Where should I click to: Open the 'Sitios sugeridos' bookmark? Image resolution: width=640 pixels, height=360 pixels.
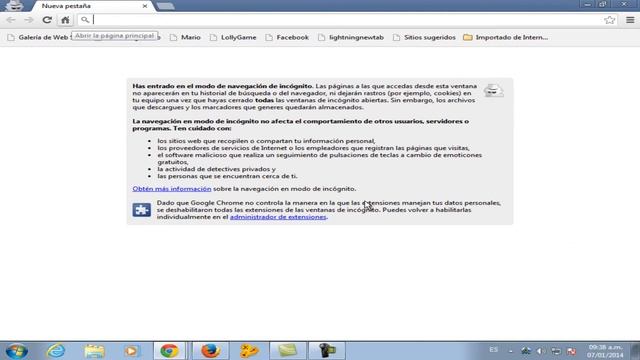[424, 37]
